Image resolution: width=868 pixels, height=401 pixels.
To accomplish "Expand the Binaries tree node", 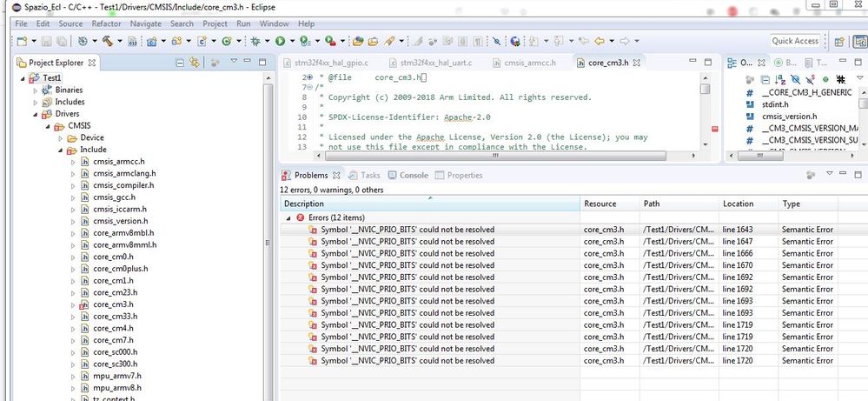I will click(36, 90).
